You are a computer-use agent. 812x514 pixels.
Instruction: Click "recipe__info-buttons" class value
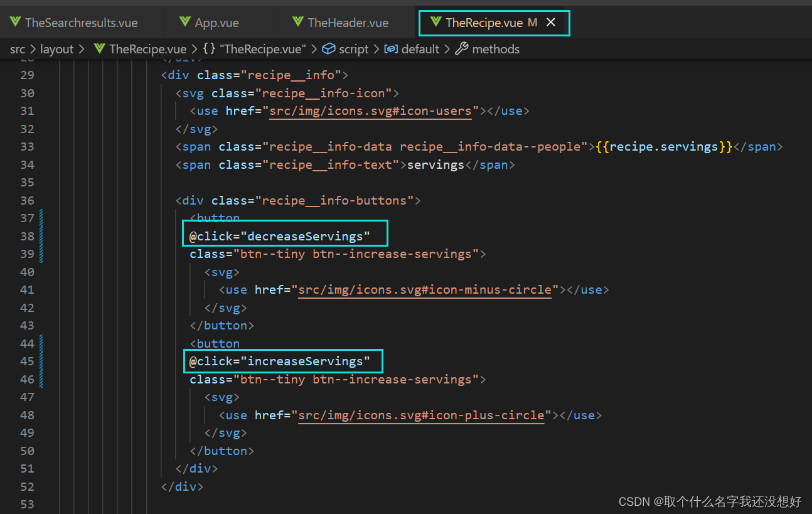334,201
